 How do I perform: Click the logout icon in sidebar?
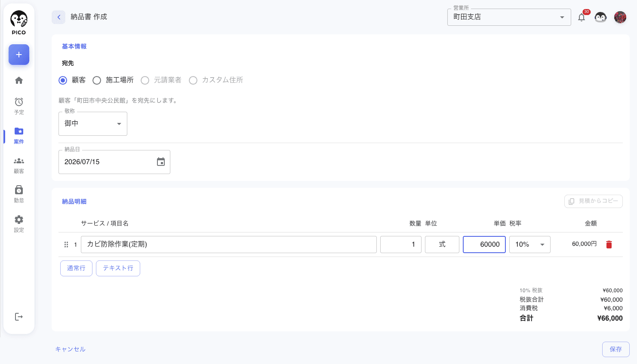[19, 317]
